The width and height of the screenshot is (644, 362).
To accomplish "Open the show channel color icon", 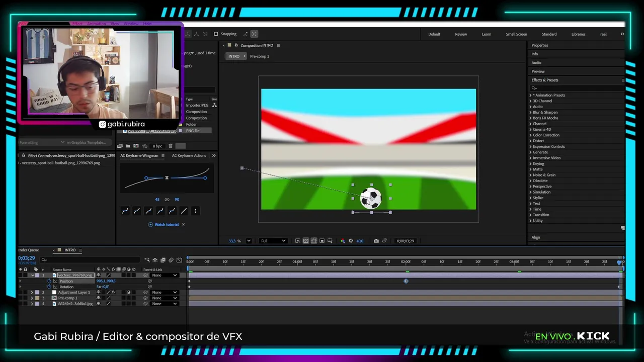I will coord(343,241).
